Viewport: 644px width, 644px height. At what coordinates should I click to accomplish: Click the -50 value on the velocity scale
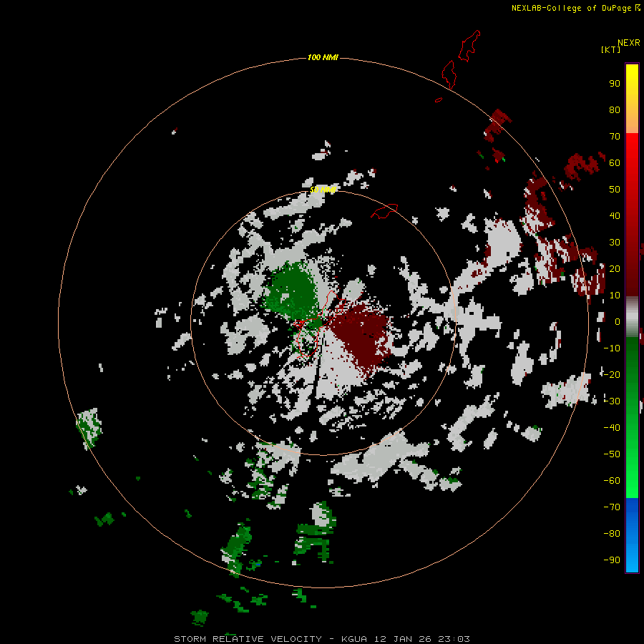[612, 454]
